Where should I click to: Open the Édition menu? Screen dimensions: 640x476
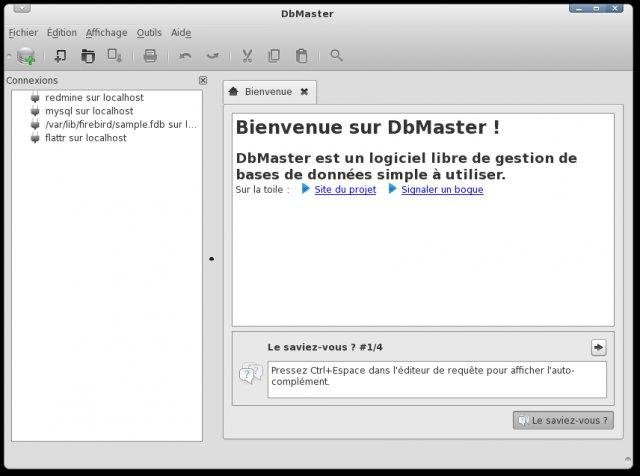coord(62,33)
